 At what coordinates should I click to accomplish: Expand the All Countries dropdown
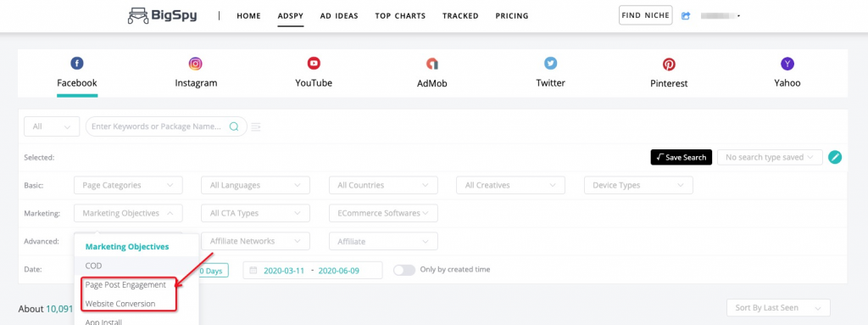tap(383, 185)
